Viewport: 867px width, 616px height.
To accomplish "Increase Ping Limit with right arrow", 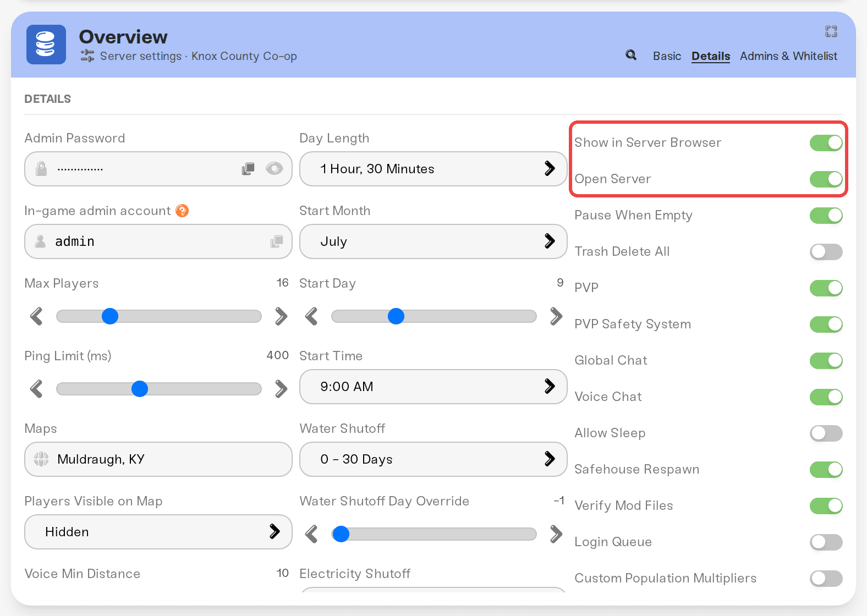I will tap(281, 389).
